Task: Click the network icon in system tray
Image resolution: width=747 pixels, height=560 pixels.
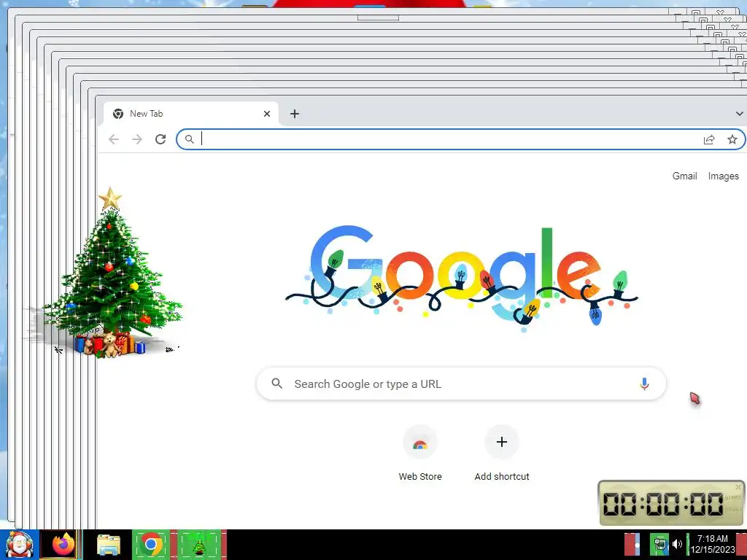Action: [x=660, y=544]
